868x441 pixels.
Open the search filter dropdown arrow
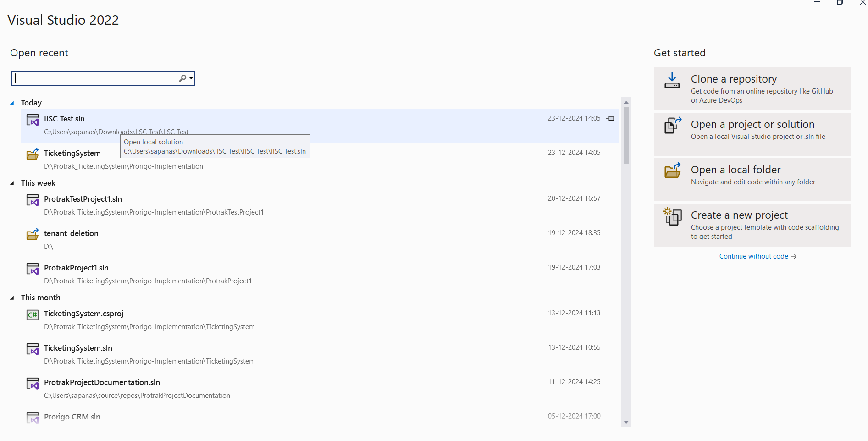click(x=191, y=78)
